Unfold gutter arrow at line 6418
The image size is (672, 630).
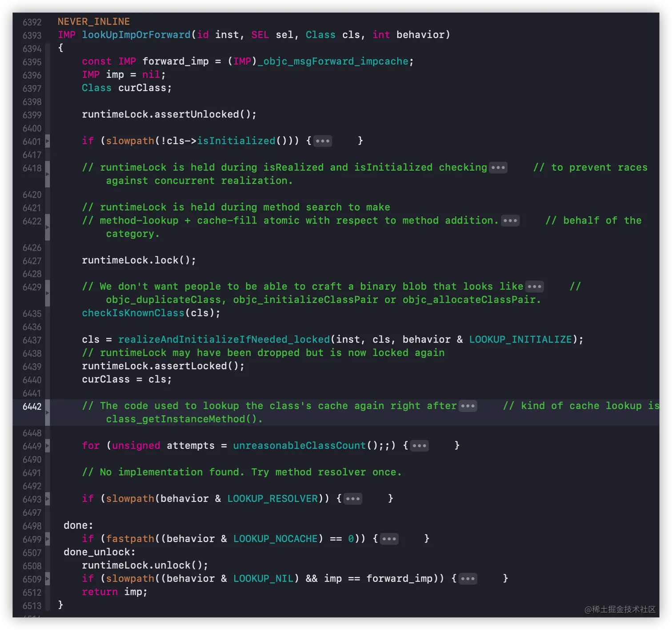(x=48, y=174)
